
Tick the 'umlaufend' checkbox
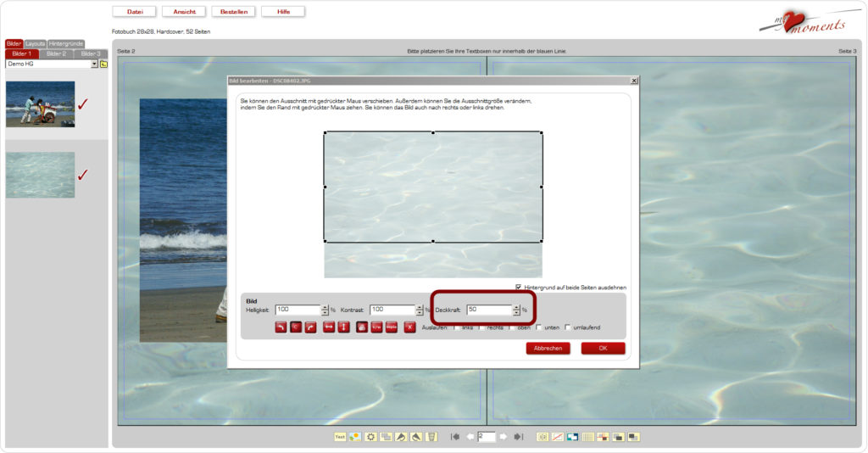568,327
